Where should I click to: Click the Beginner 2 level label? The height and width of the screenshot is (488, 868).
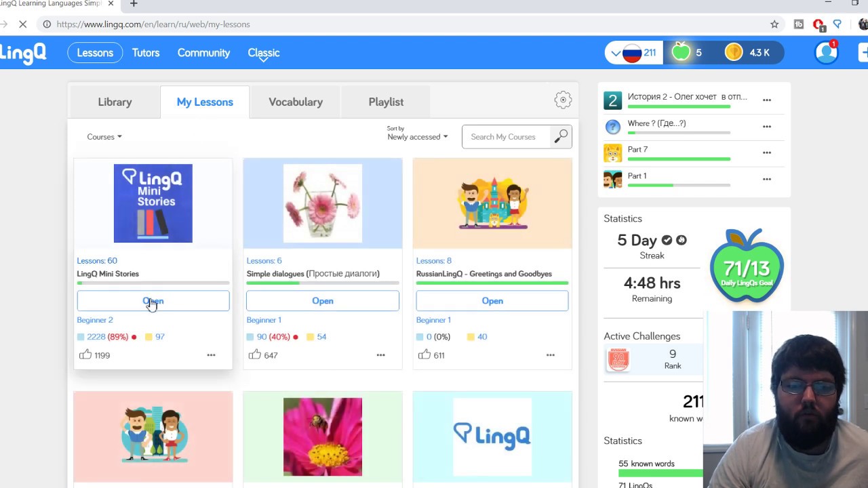click(95, 320)
